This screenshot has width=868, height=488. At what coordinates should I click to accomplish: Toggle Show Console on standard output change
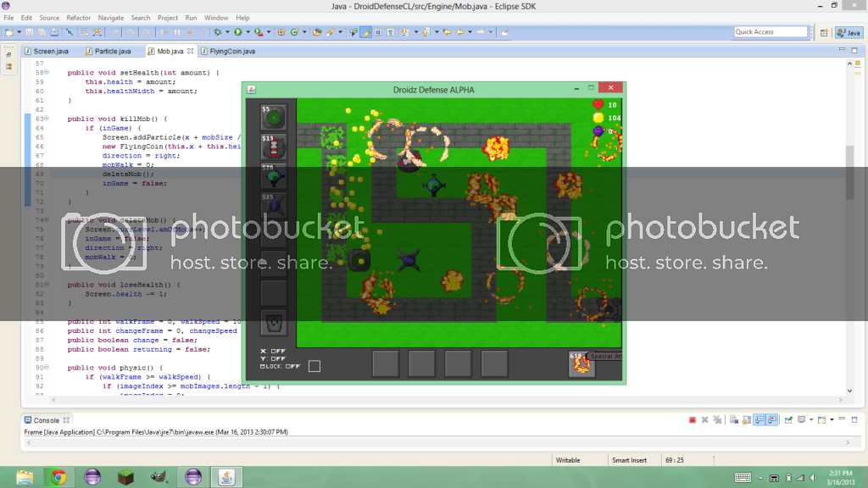759,420
